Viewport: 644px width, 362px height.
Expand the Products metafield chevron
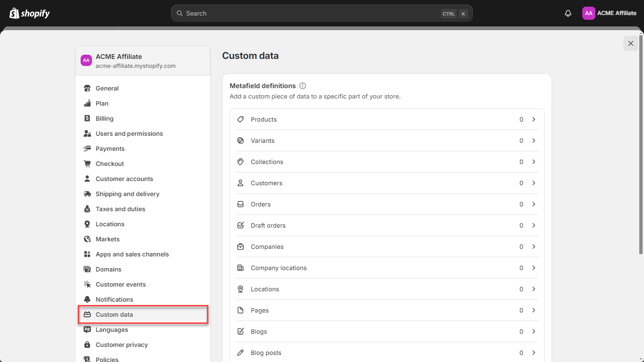coord(534,119)
